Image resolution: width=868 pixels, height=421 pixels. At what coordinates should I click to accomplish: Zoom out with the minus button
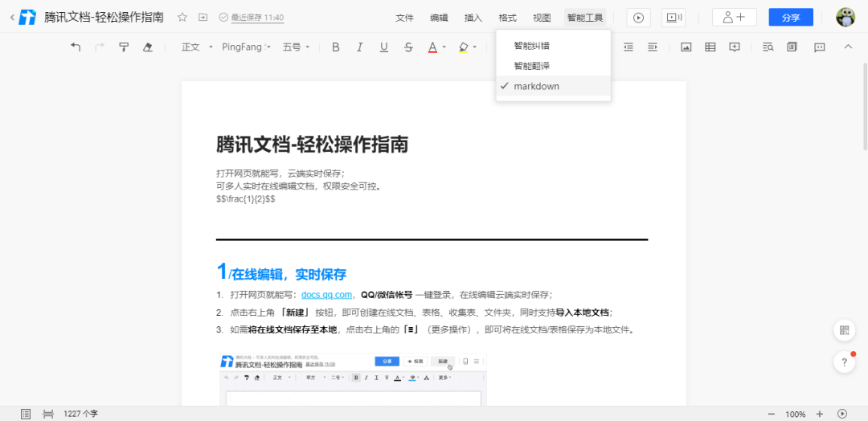click(772, 414)
